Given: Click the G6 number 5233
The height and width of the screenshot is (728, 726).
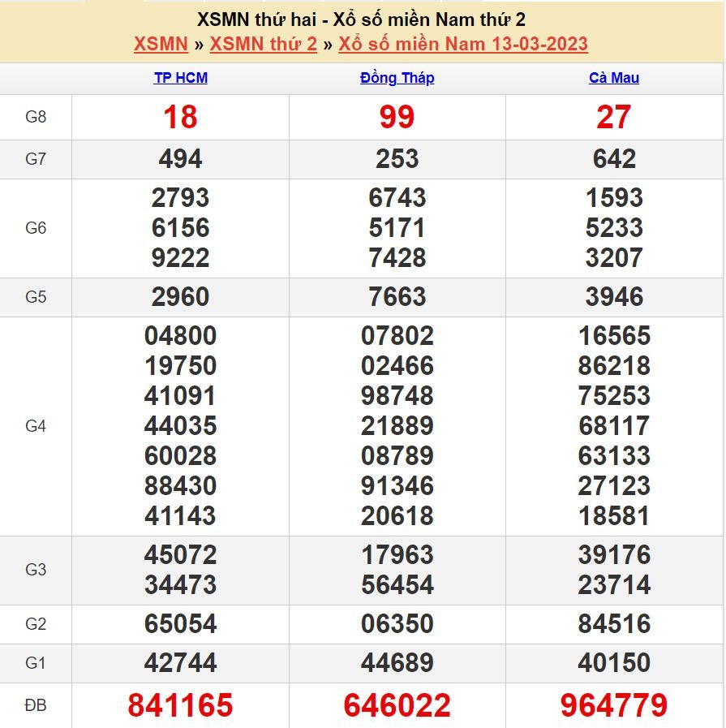Looking at the screenshot, I should (x=614, y=228).
